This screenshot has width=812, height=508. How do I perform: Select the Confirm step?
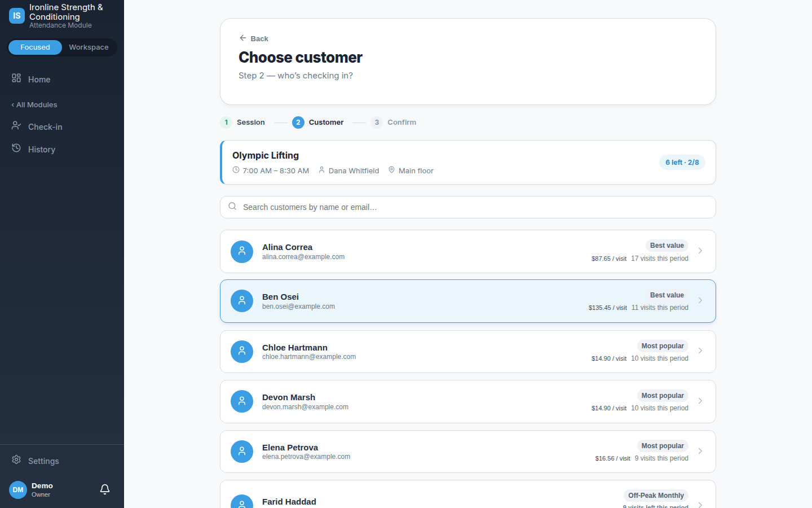394,122
